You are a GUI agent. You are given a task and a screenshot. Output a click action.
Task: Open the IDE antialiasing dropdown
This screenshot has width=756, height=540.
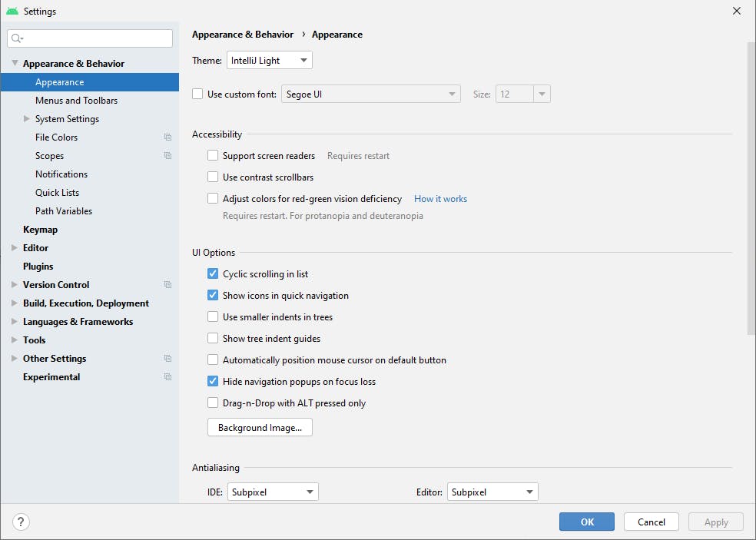[x=273, y=492]
